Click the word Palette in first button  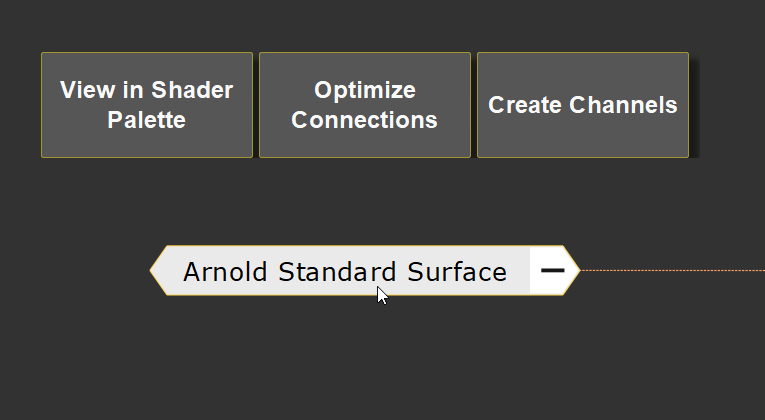(x=146, y=120)
